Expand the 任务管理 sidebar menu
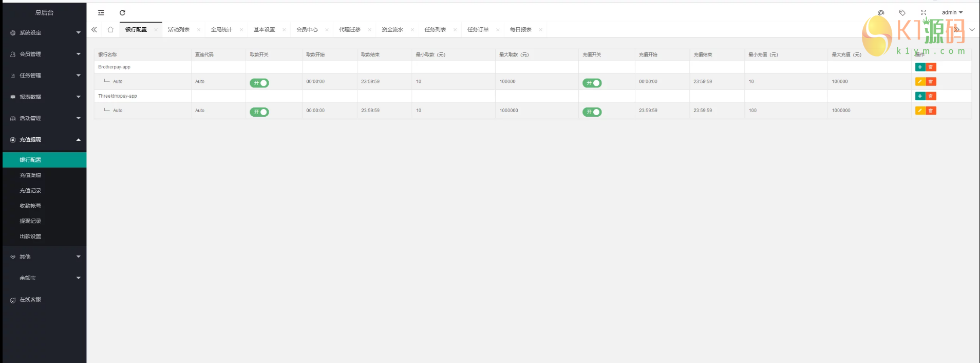The height and width of the screenshot is (363, 980). point(45,76)
